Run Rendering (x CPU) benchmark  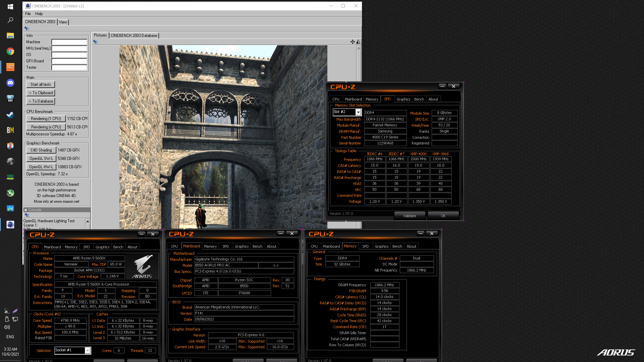(x=46, y=127)
